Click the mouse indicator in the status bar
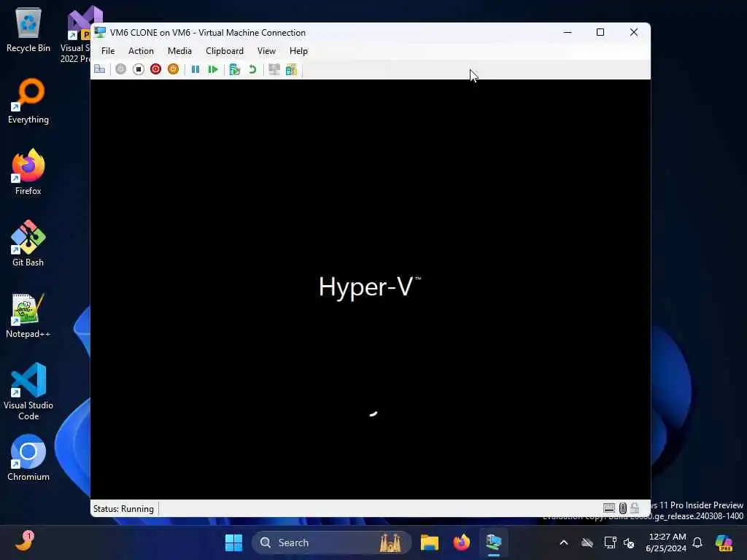 (623, 508)
